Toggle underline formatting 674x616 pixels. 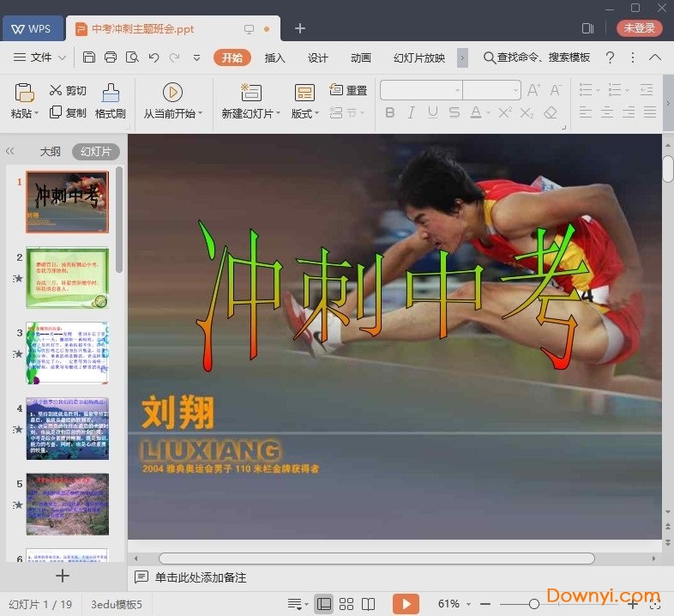(x=433, y=112)
